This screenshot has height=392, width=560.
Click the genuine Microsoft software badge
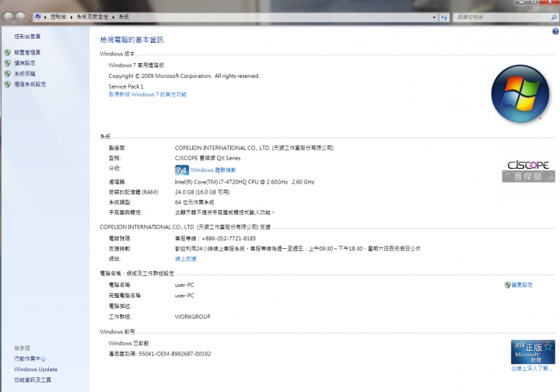pyautogui.click(x=533, y=352)
